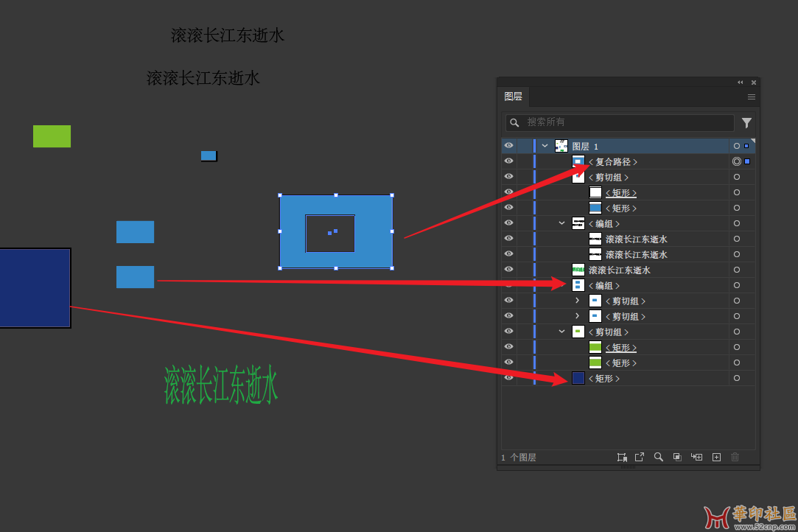Toggle eye for the text-thumbnail 编组 row
Screen dimensions: 798x532
[x=508, y=223]
